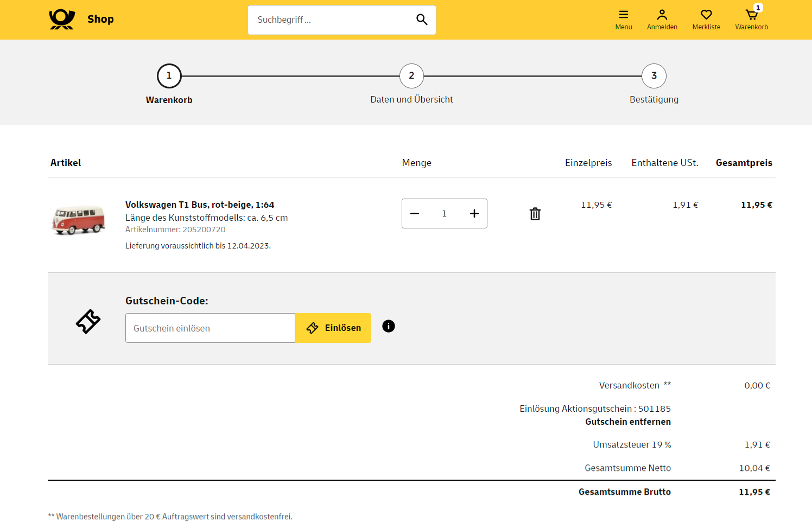Click the Artikel column header
Image resolution: width=812 pixels, height=529 pixels.
coord(66,163)
